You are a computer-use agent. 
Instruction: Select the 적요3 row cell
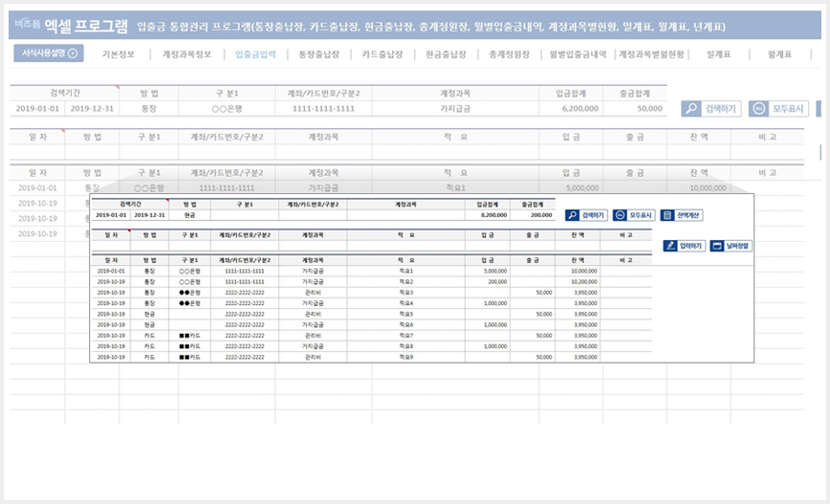coord(406,293)
